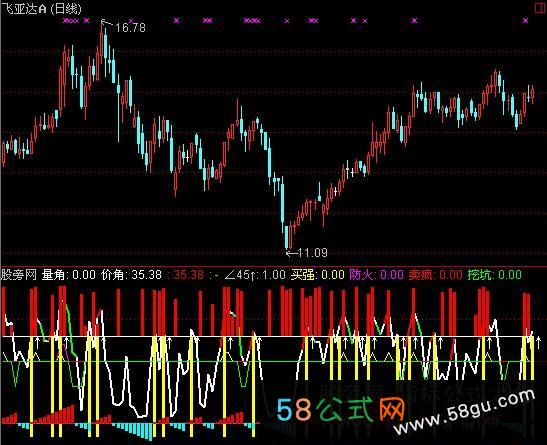Screen dimensions: 547x445
Task: Switch the (日线) period label
Action: (66, 8)
